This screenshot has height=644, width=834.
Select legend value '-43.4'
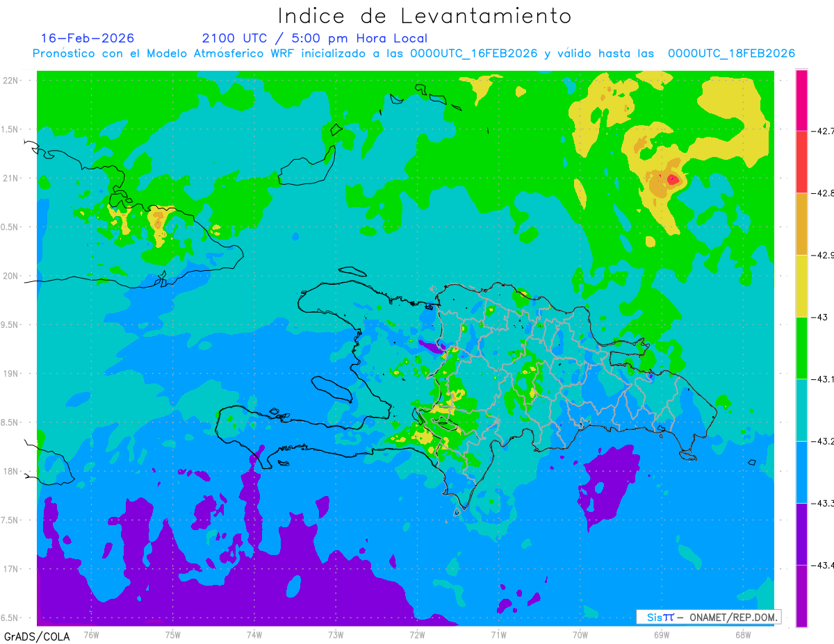pos(822,565)
